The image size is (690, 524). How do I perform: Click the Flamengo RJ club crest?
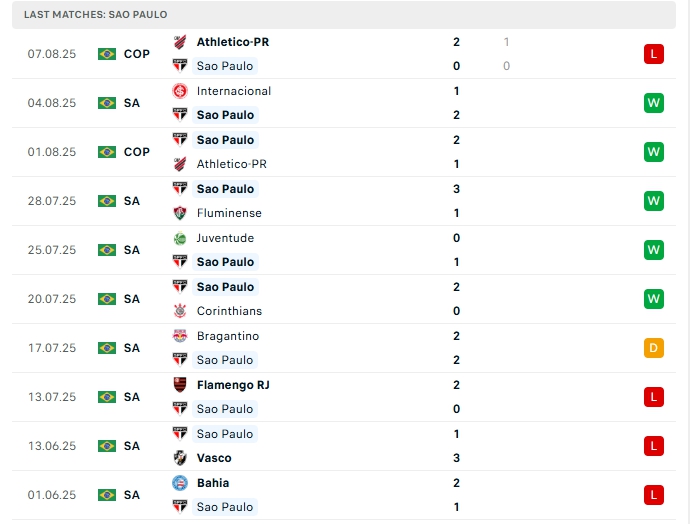coord(180,385)
